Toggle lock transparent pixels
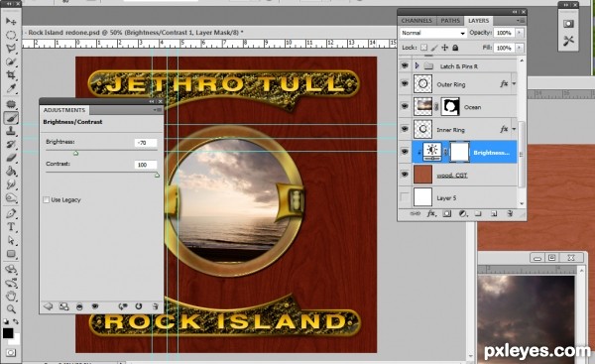Image resolution: width=595 pixels, height=364 pixels. (x=423, y=48)
